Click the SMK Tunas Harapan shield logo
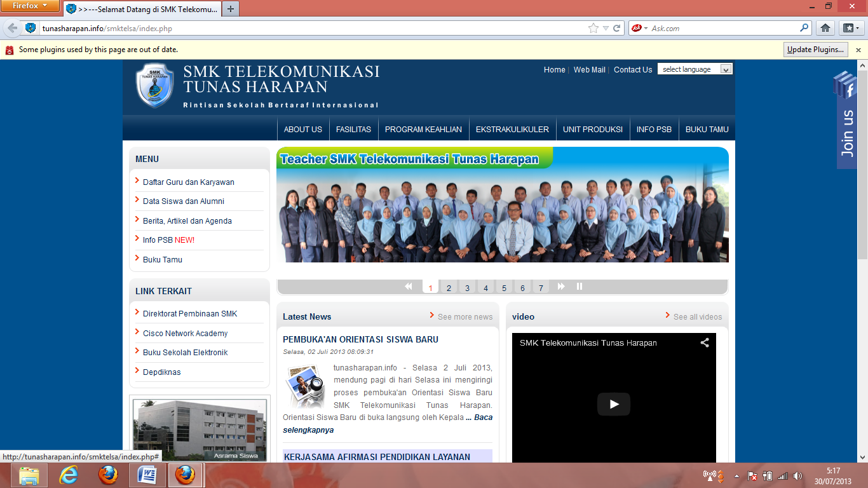868x488 pixels. [x=154, y=86]
